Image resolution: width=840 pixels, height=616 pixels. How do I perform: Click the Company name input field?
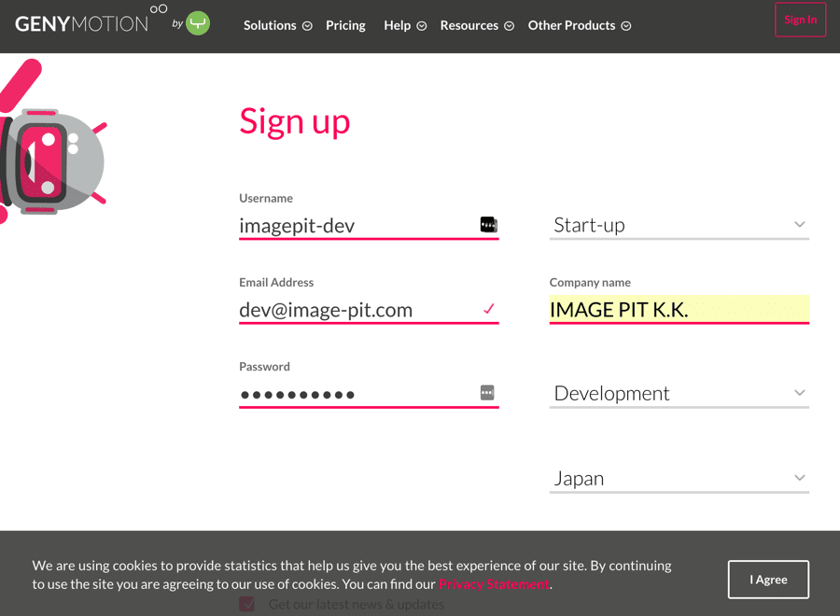coord(679,310)
